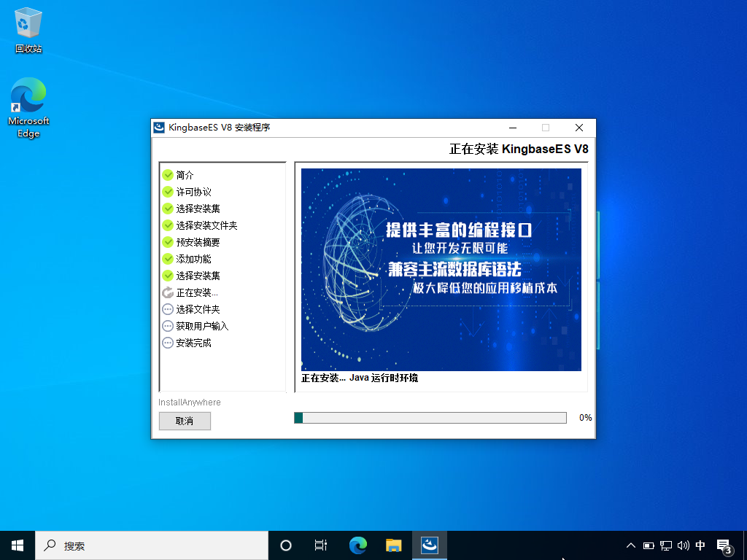Open File Explorer from the taskbar
This screenshot has width=747, height=560.
[394, 545]
